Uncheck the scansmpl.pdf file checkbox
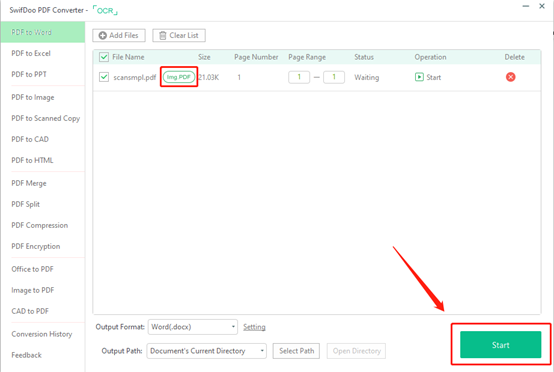The width and height of the screenshot is (554, 372). coord(104,77)
